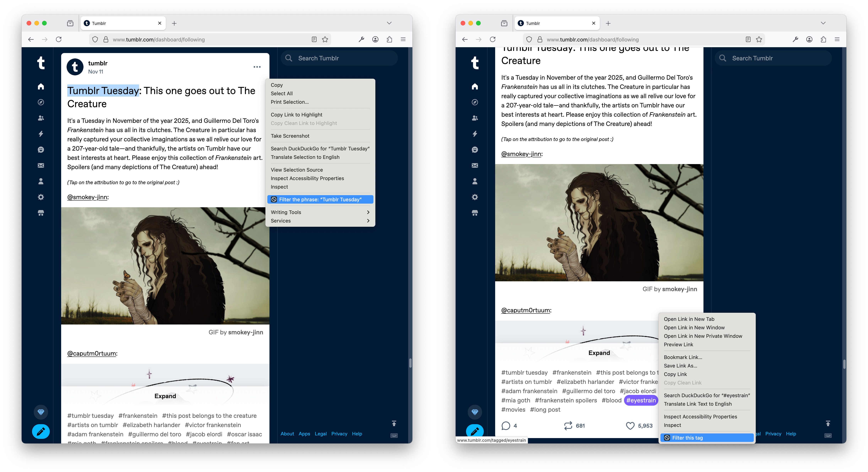Viewport: 868px width, 472px height.
Task: Click the blue compose pencil button in the left window
Action: pyautogui.click(x=41, y=431)
